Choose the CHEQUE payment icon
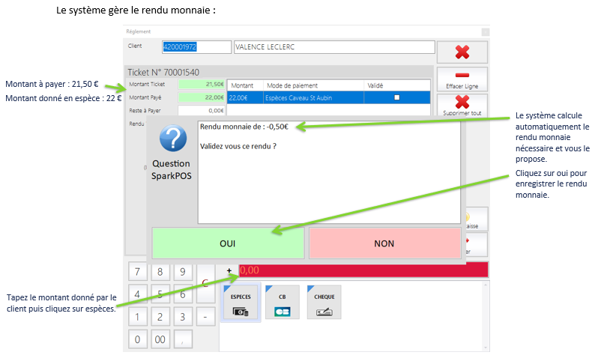 324,303
